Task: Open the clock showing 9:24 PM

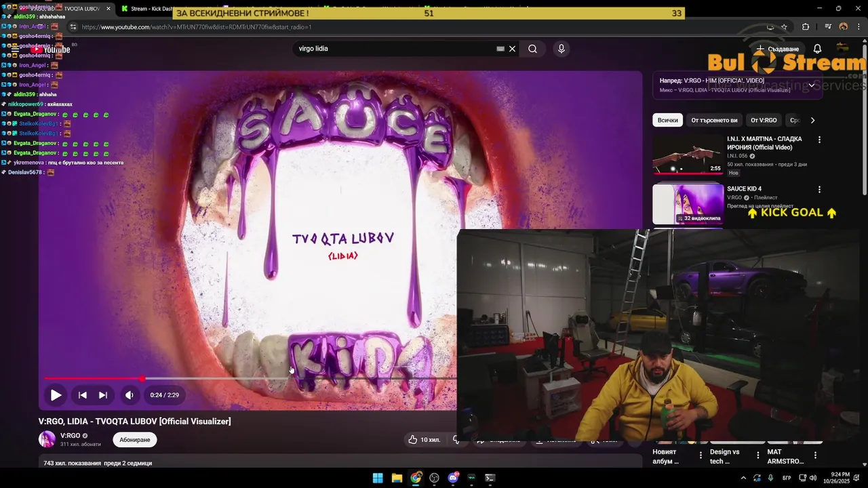Action: (x=835, y=478)
